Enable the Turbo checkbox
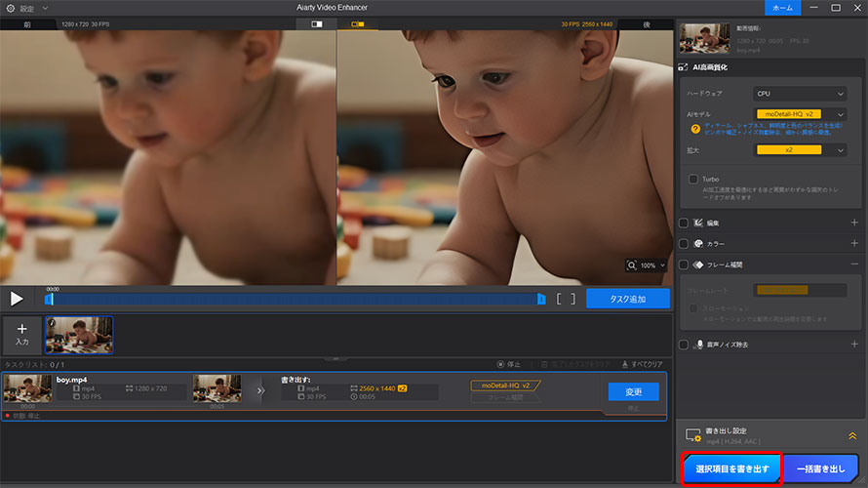The image size is (868, 488). (692, 180)
